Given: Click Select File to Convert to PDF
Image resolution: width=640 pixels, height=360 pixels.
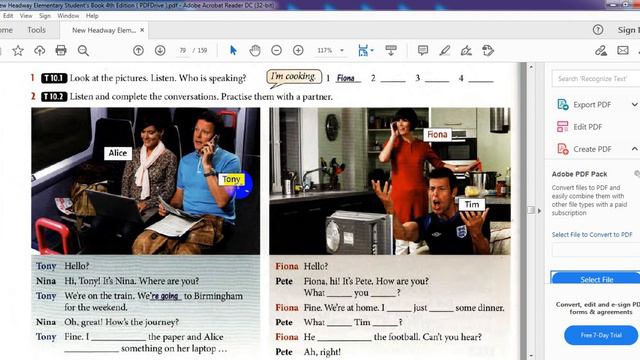Looking at the screenshot, I should pyautogui.click(x=592, y=235).
